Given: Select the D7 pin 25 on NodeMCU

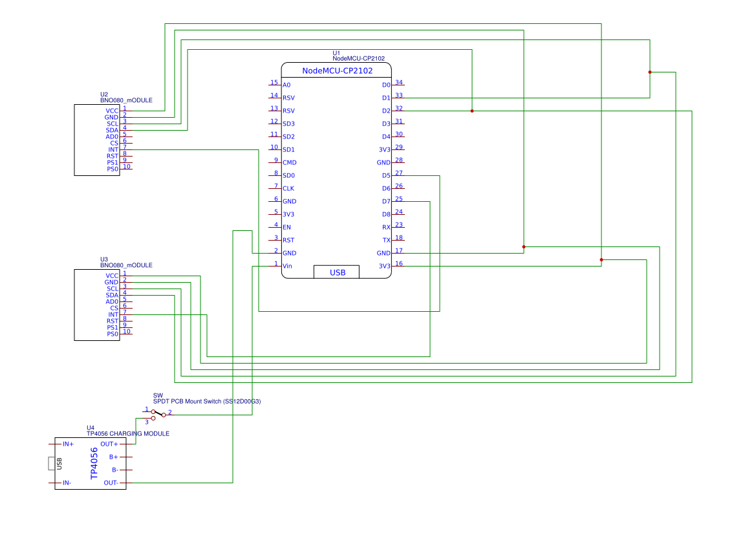Looking at the screenshot, I should pos(393,201).
